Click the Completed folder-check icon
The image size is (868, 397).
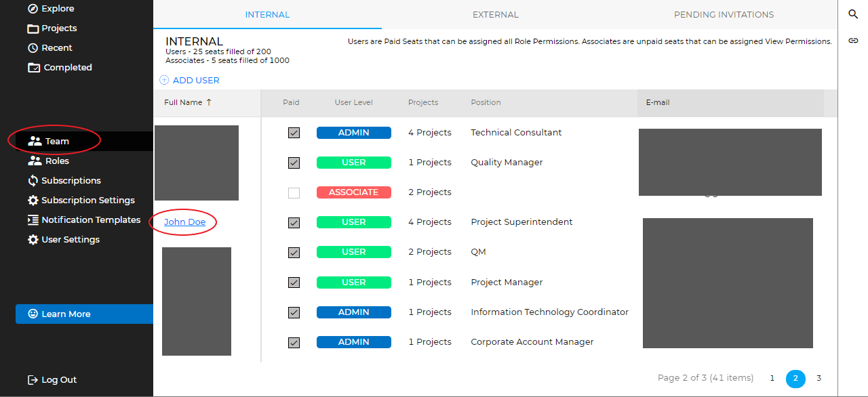pos(33,68)
